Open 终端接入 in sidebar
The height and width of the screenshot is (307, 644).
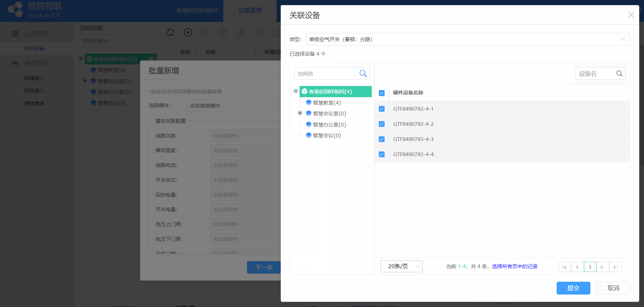pos(34,78)
